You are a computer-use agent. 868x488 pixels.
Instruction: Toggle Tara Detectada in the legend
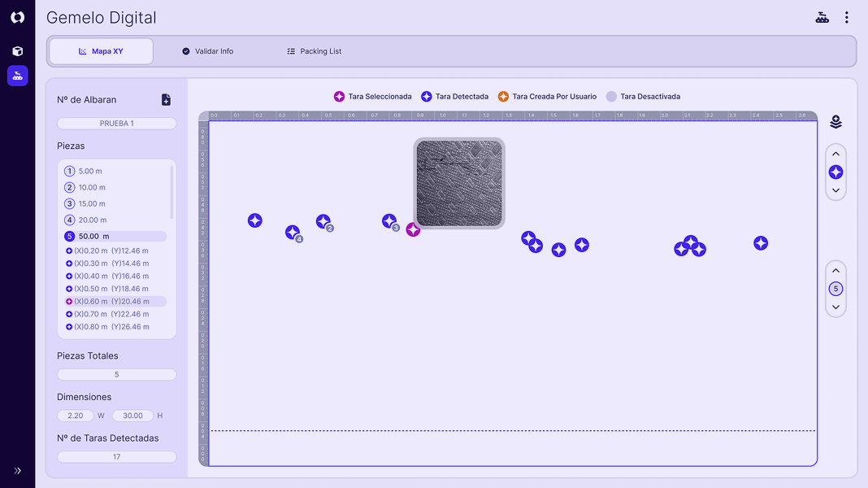454,97
